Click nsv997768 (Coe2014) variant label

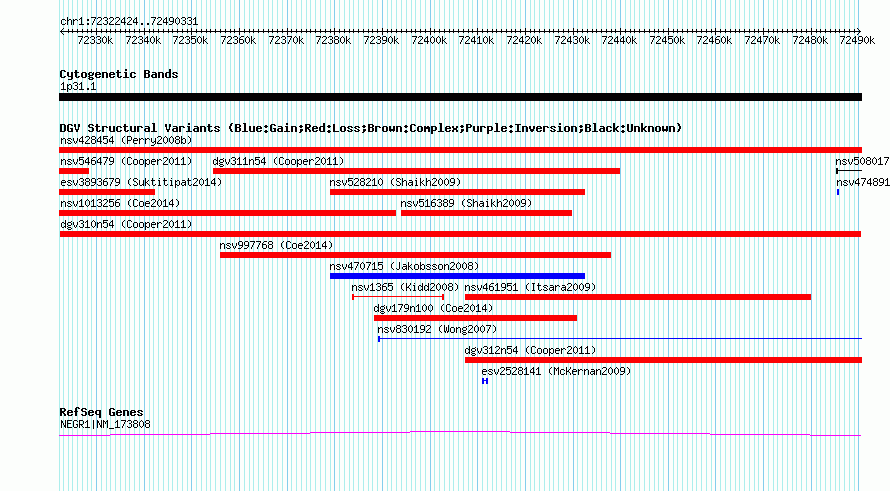point(276,245)
